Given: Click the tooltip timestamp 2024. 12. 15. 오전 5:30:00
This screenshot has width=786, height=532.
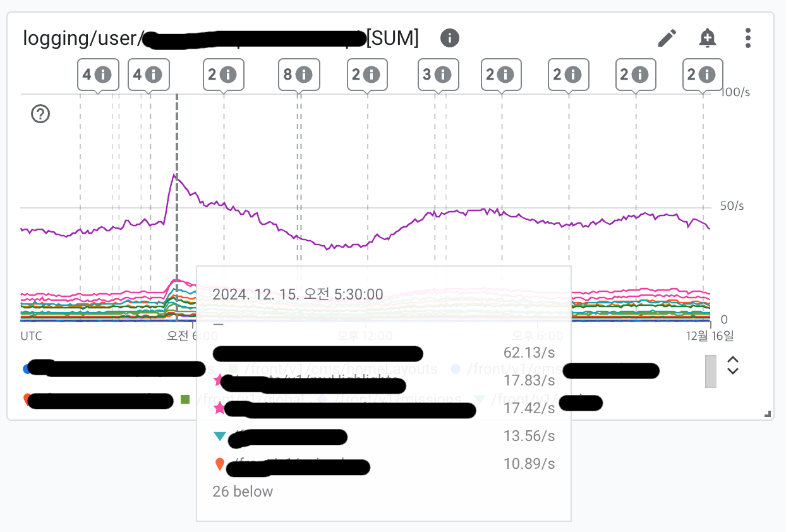Looking at the screenshot, I should pyautogui.click(x=298, y=294).
